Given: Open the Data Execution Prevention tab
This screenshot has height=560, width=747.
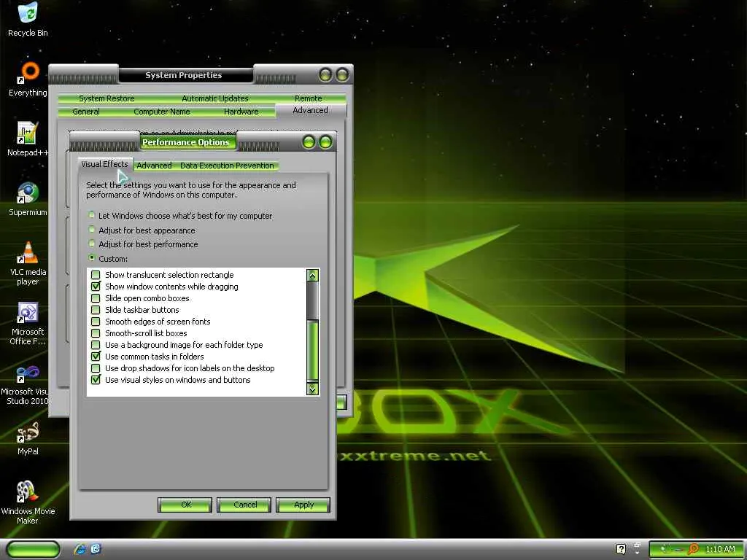Looking at the screenshot, I should 227,166.
